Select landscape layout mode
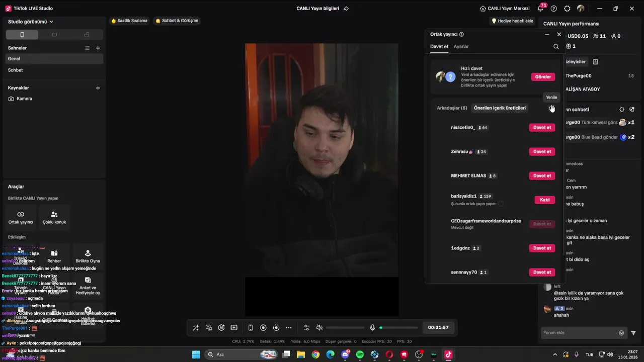644x362 pixels. tap(54, 35)
